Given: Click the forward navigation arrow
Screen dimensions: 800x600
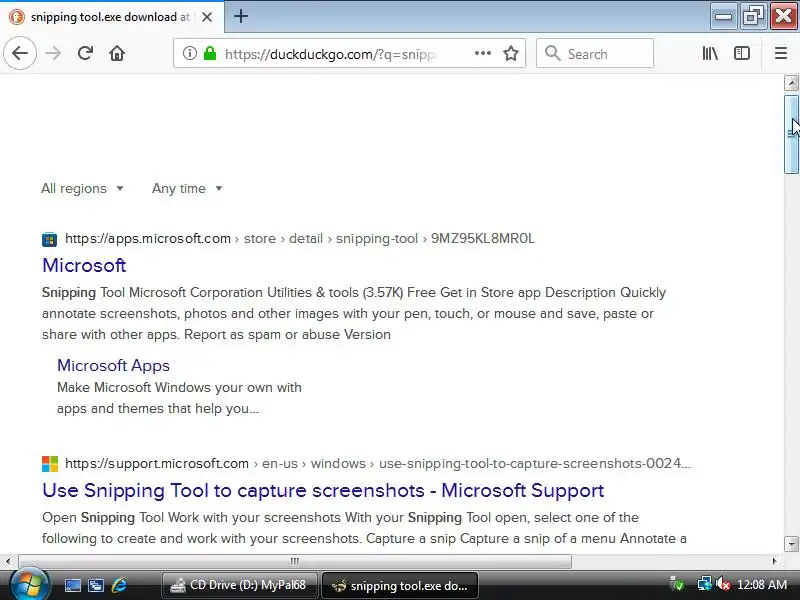Looking at the screenshot, I should coord(53,53).
